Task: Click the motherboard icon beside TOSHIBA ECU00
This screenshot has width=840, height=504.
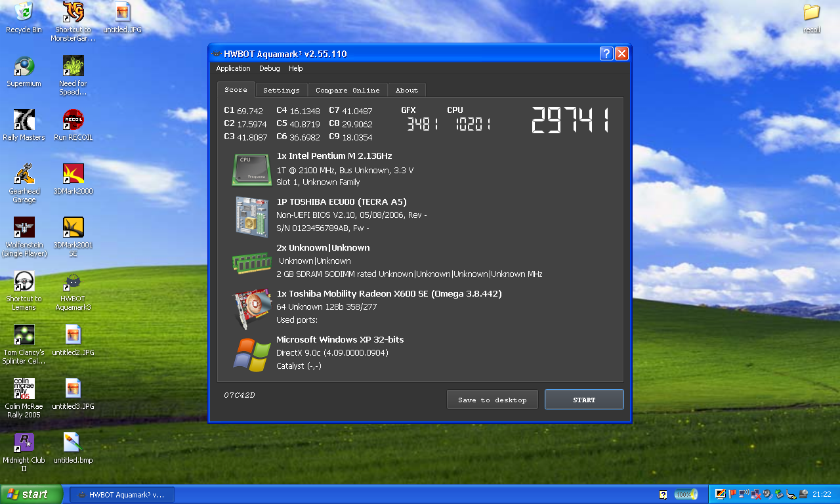Action: (x=252, y=217)
